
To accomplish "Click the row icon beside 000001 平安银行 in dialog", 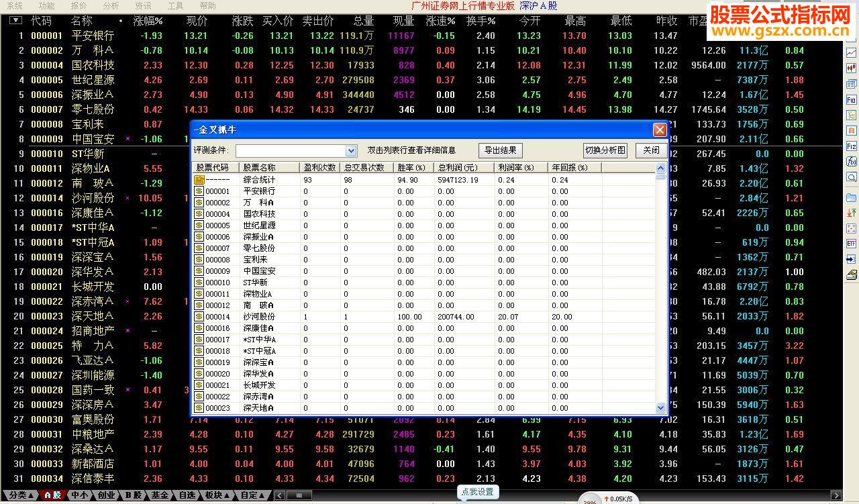I will pyautogui.click(x=199, y=191).
